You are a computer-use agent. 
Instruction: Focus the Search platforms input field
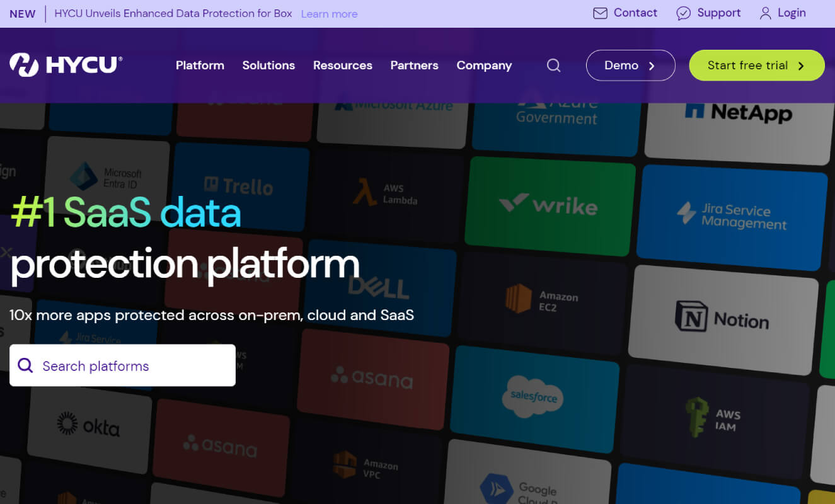click(x=122, y=365)
